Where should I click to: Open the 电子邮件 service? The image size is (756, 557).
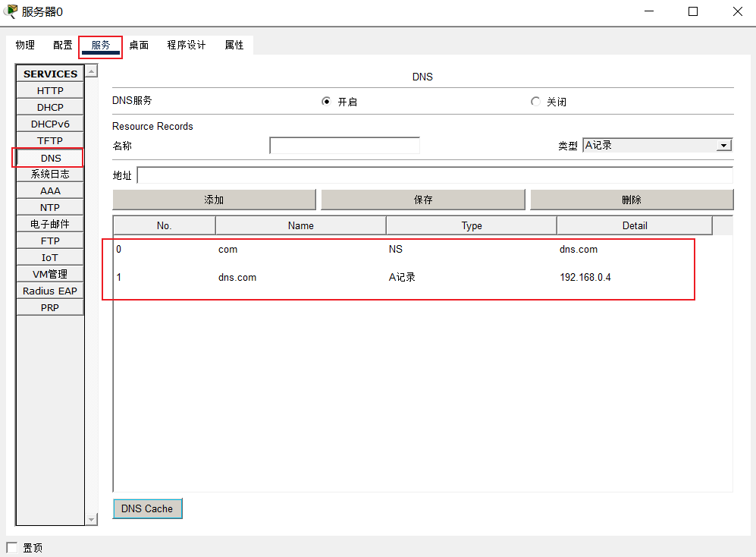click(50, 224)
